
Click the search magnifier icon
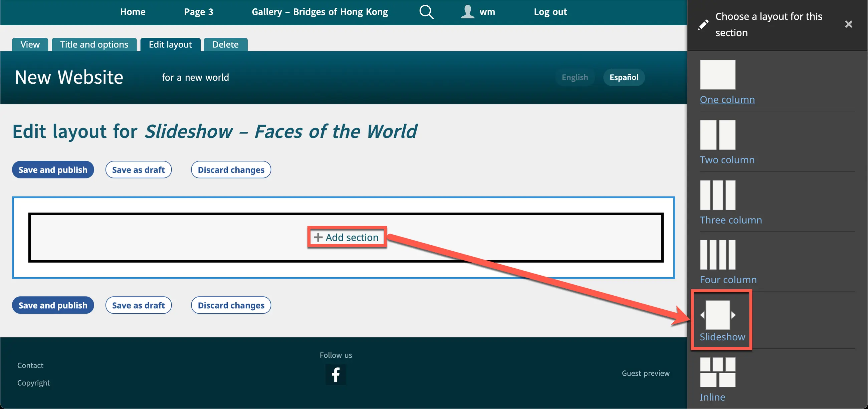click(x=426, y=12)
